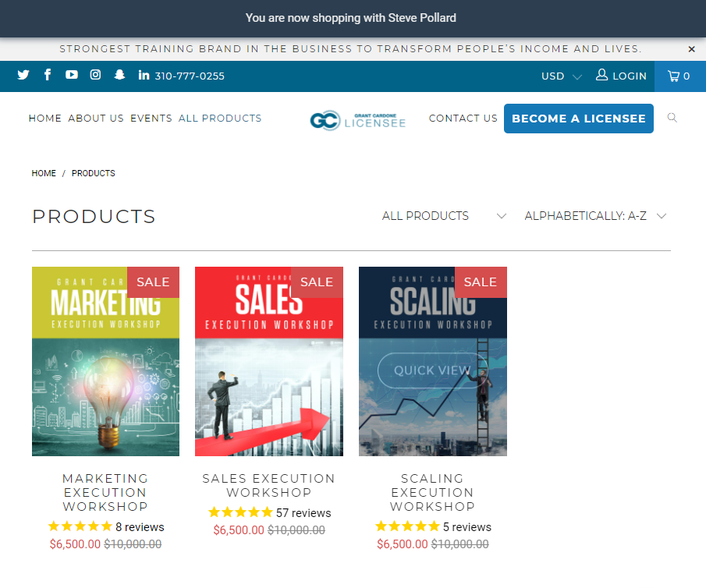The height and width of the screenshot is (588, 706).
Task: Open the YouTube channel icon
Action: tap(72, 76)
